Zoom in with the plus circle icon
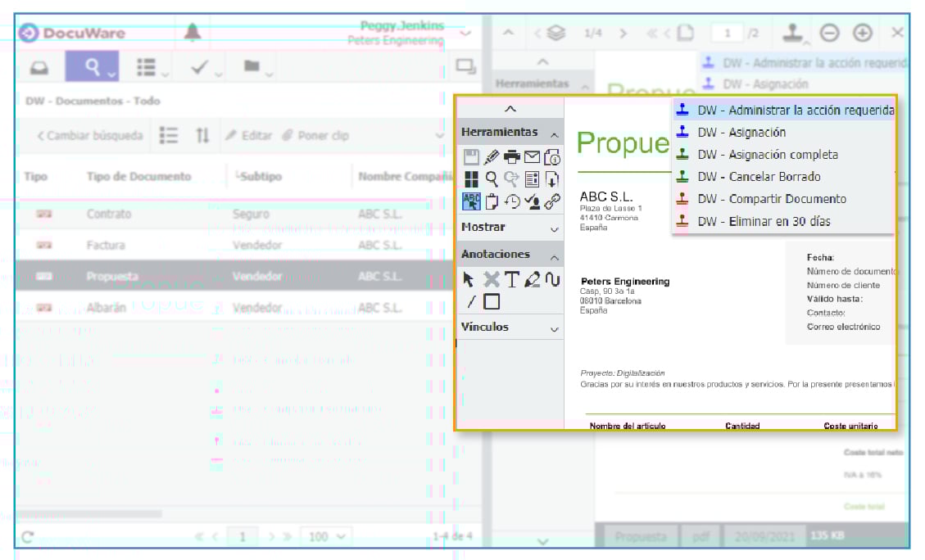Screen dimensions: 925x560 pos(862,33)
